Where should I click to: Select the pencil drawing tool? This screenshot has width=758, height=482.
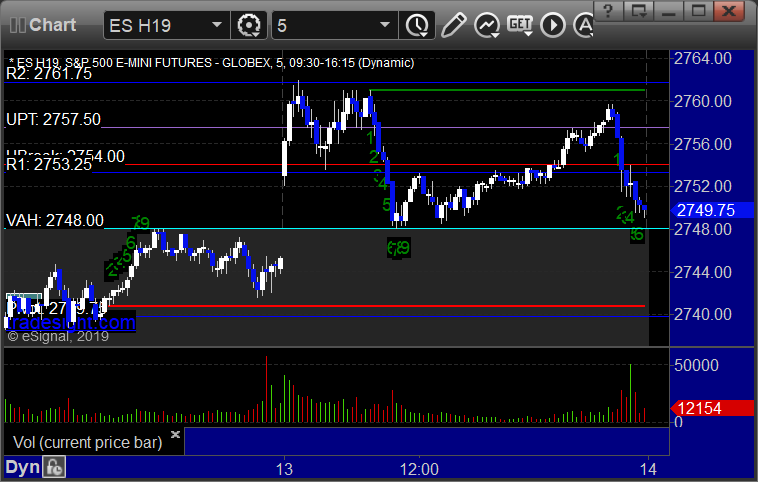[x=453, y=25]
